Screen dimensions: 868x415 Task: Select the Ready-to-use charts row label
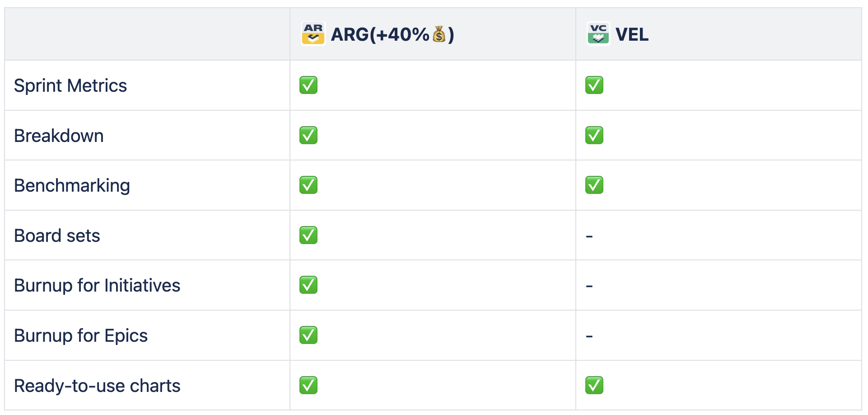tap(97, 386)
